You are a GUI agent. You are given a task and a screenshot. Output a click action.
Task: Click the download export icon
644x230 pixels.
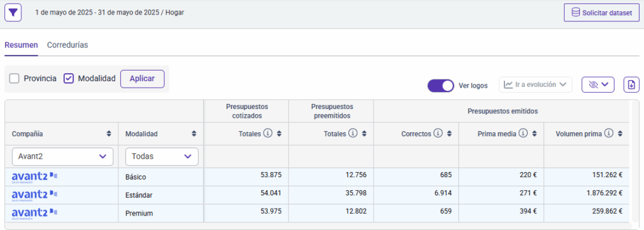click(x=631, y=84)
